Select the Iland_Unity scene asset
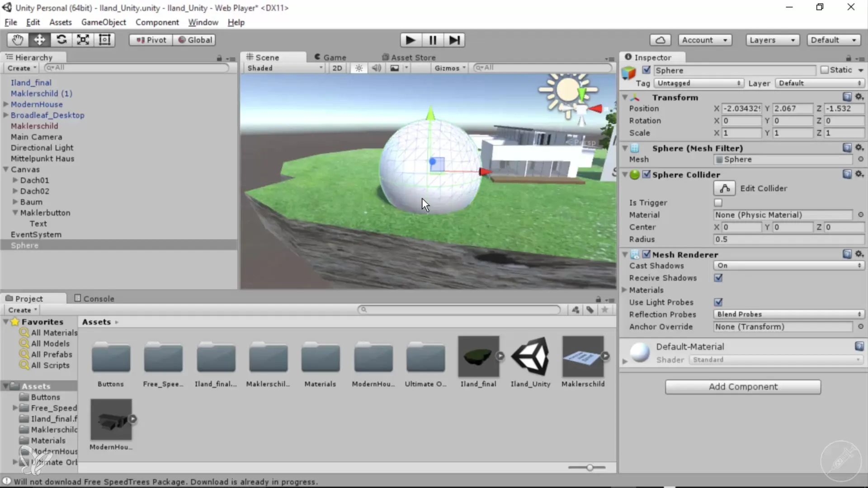 click(530, 362)
